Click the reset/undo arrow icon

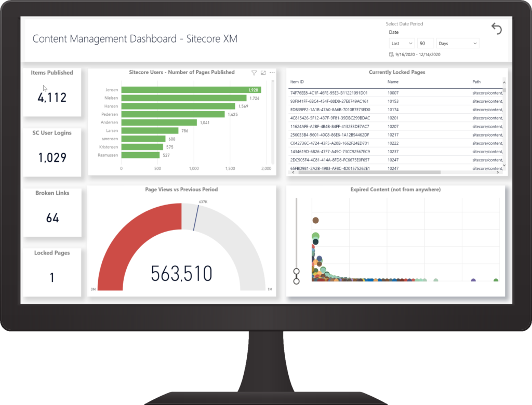pos(496,29)
